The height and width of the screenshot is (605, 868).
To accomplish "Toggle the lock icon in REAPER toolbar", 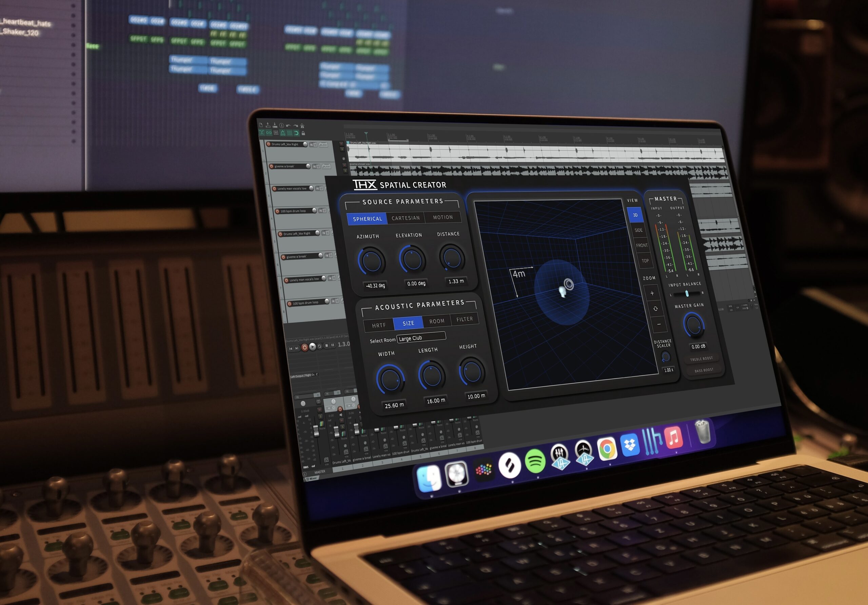I will (x=303, y=134).
